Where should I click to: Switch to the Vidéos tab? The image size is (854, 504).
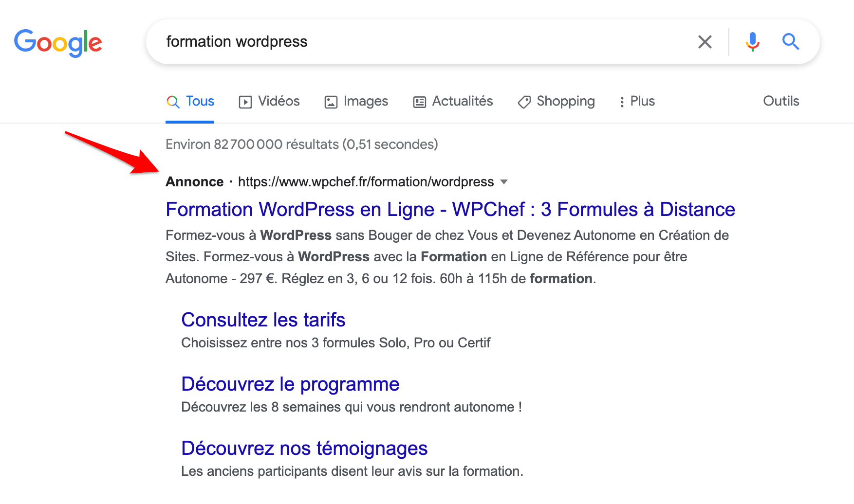click(269, 101)
